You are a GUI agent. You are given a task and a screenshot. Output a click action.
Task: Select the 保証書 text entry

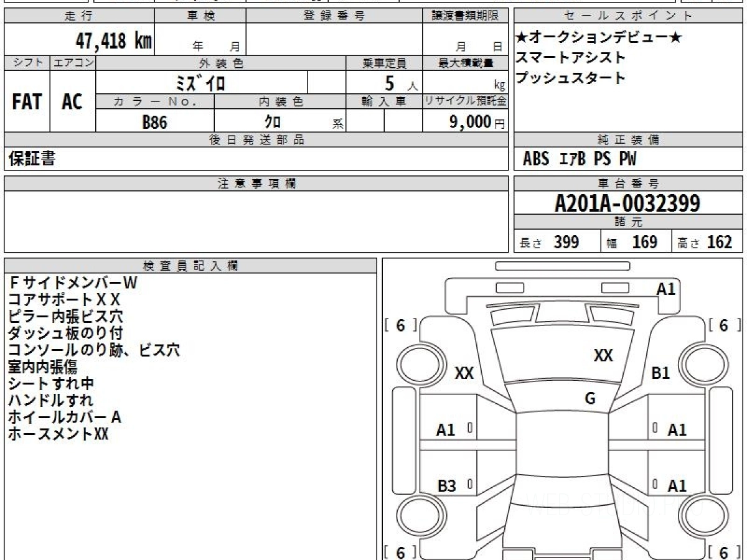32,159
